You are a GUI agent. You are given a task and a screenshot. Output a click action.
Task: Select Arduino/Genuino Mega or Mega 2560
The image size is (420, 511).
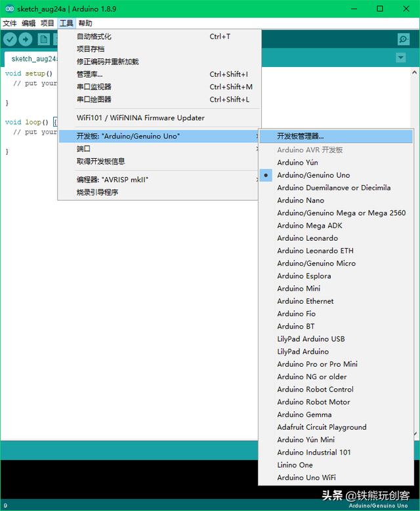(336, 213)
